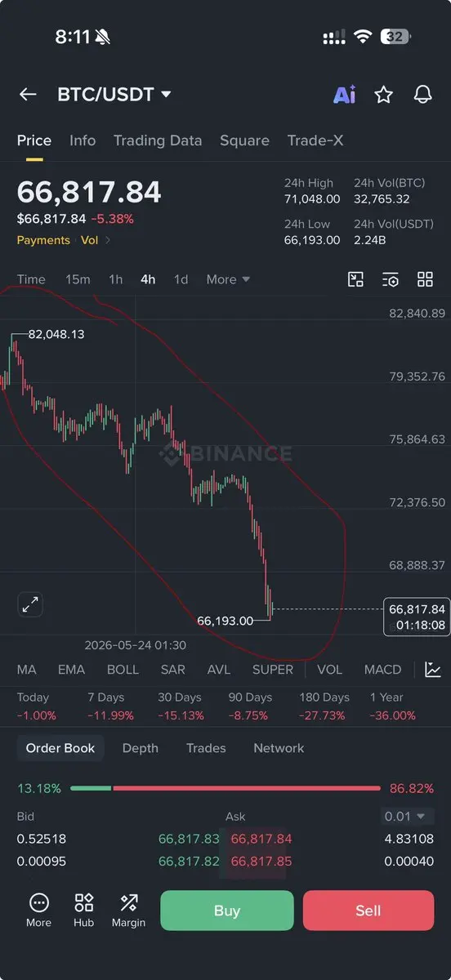The height and width of the screenshot is (980, 451).
Task: Open indicator chart icon after MACD
Action: tap(433, 670)
